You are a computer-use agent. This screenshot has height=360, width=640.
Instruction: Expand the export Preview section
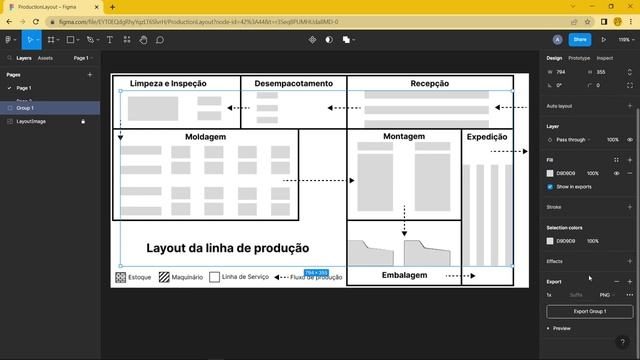click(559, 328)
